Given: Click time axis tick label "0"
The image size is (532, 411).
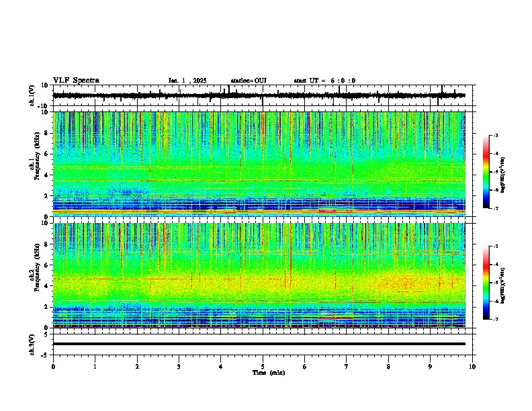Looking at the screenshot, I should (x=53, y=367).
